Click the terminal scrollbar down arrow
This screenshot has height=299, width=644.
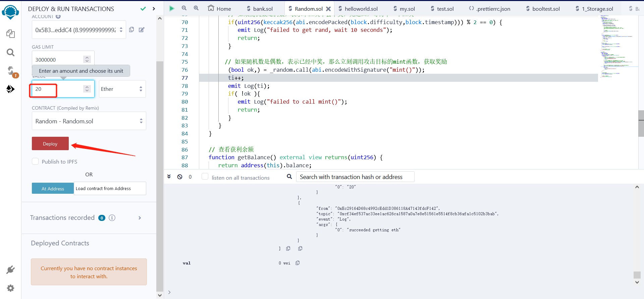pyautogui.click(x=637, y=282)
